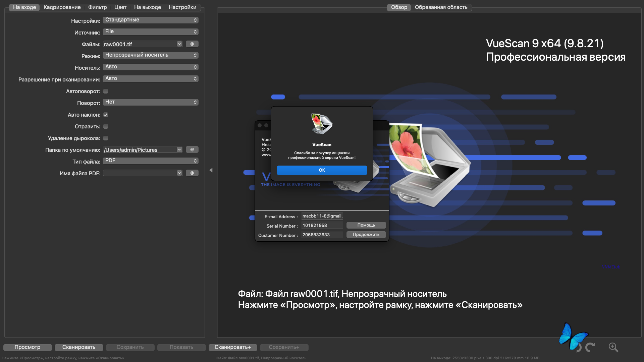Image resolution: width=644 pixels, height=362 pixels.
Task: Click the Показать button
Action: 181,347
